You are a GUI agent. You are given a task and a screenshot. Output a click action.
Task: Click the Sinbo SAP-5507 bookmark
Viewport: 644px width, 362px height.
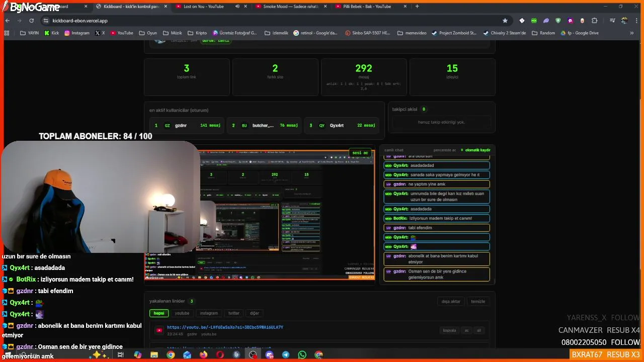tap(368, 33)
